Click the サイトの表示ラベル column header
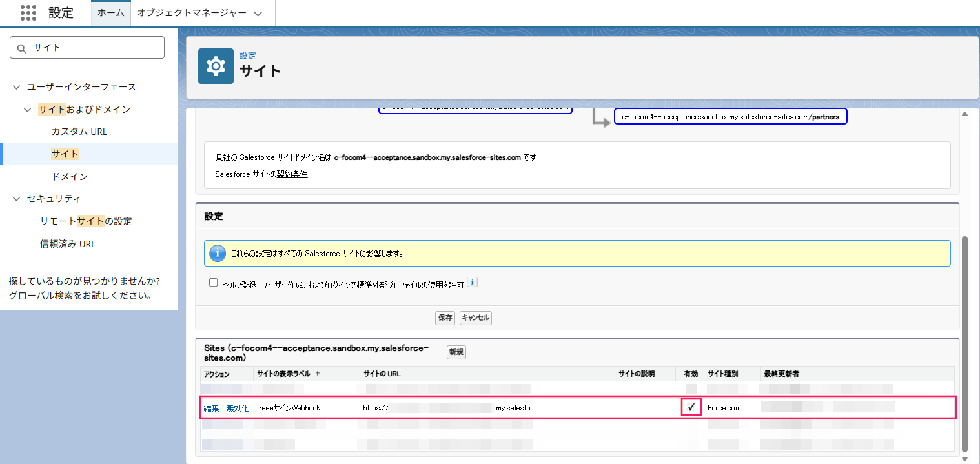Viewport: 980px width, 464px height. pos(284,374)
